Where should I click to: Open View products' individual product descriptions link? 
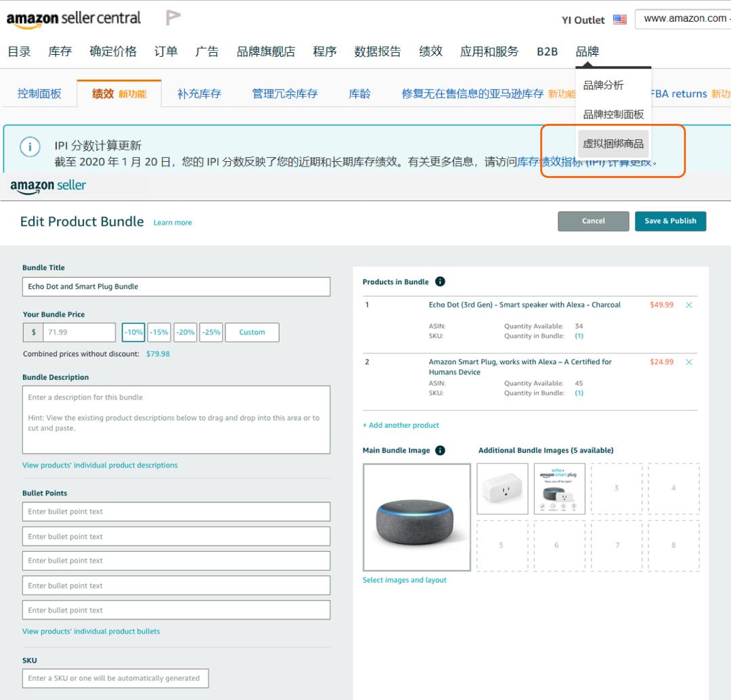coord(99,465)
